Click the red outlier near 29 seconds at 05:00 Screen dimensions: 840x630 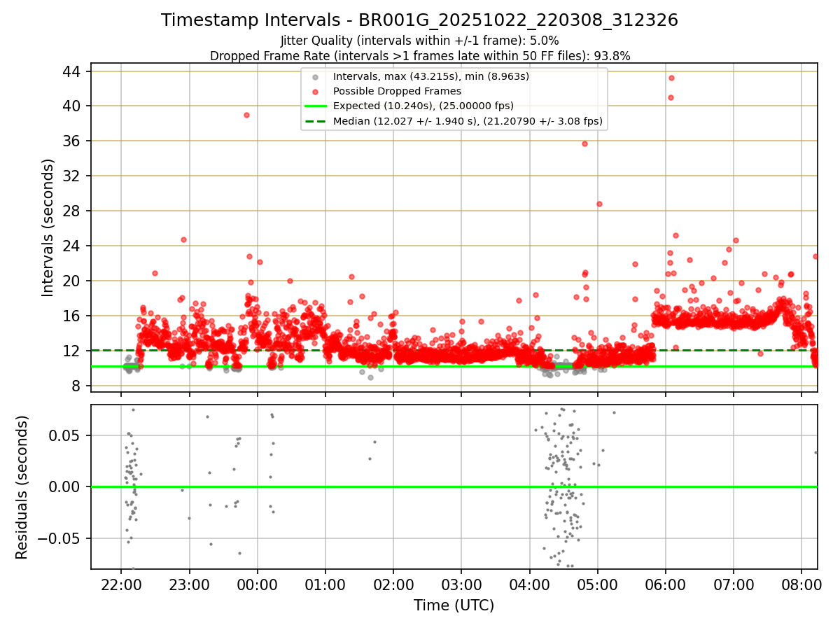599,204
